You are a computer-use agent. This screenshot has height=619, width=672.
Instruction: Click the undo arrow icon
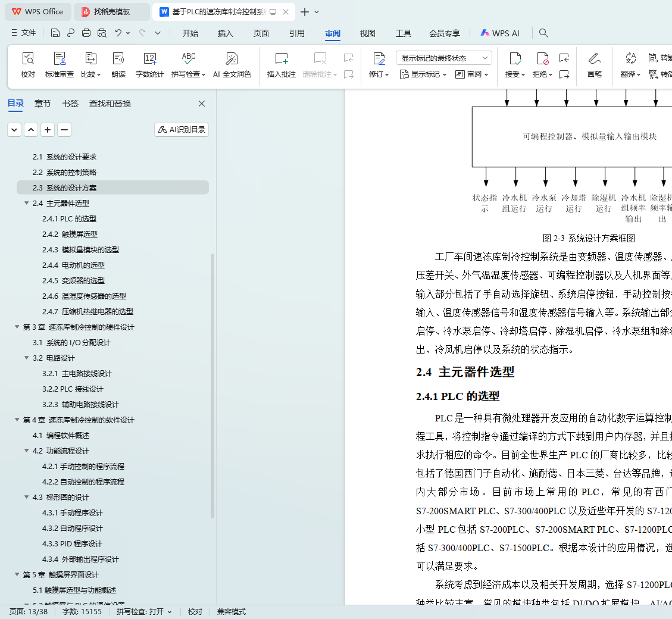[x=118, y=33]
